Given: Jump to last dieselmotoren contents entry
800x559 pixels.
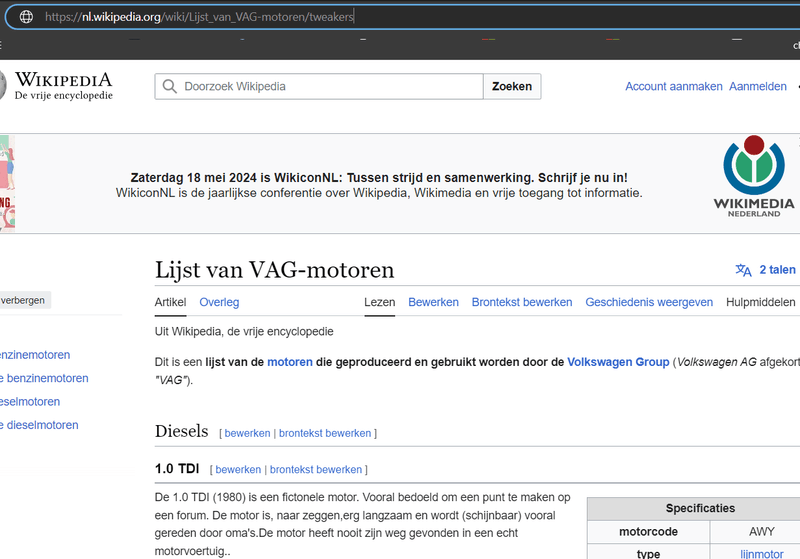Looking at the screenshot, I should click(39, 425).
